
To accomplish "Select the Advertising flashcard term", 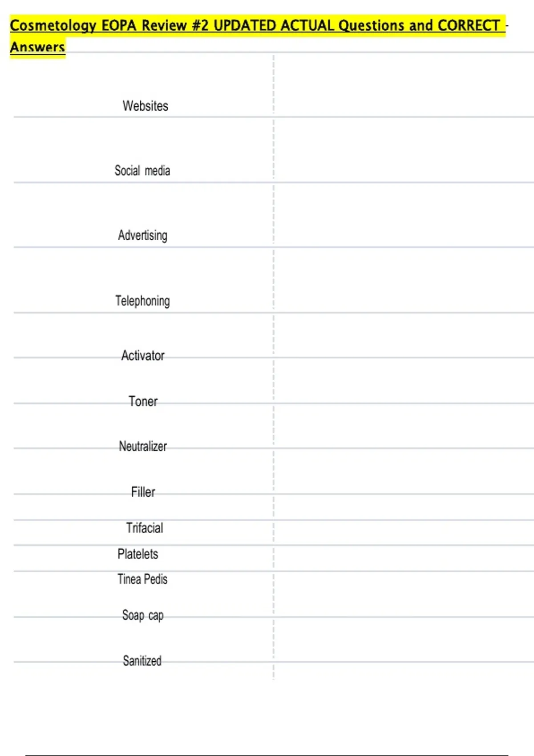I will pos(142,235).
